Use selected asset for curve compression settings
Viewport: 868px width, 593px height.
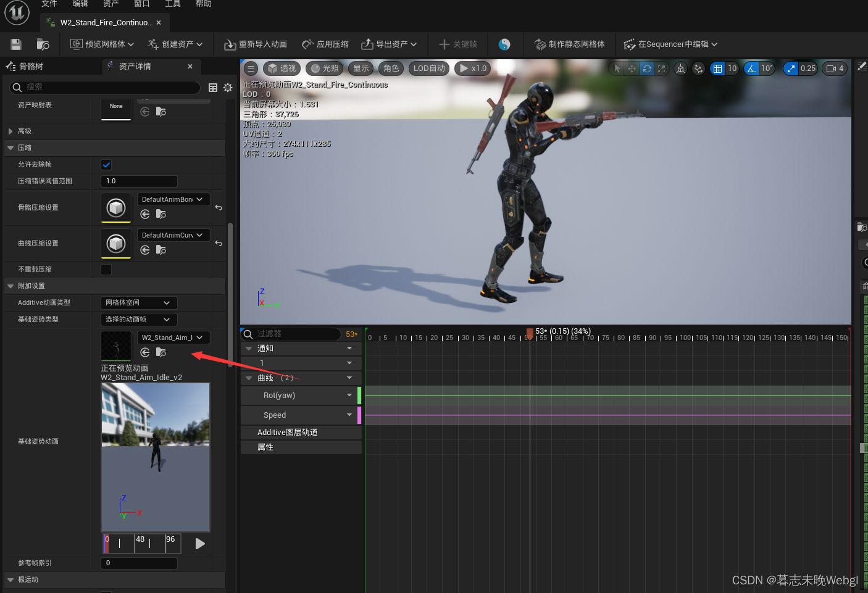(145, 250)
